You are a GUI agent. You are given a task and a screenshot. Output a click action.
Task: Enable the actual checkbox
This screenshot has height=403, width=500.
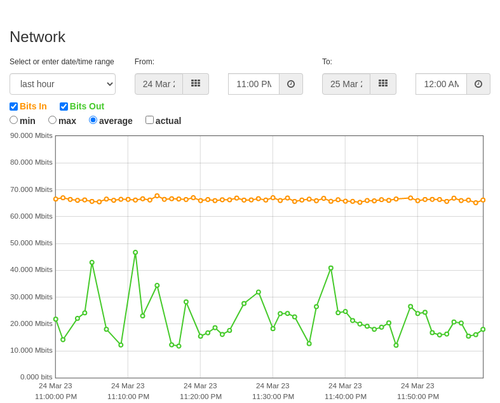pyautogui.click(x=149, y=120)
